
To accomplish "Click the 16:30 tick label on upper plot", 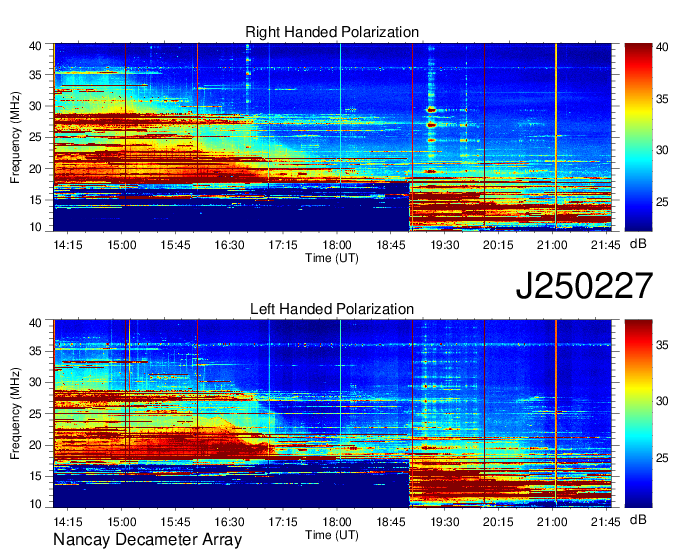I will (229, 245).
